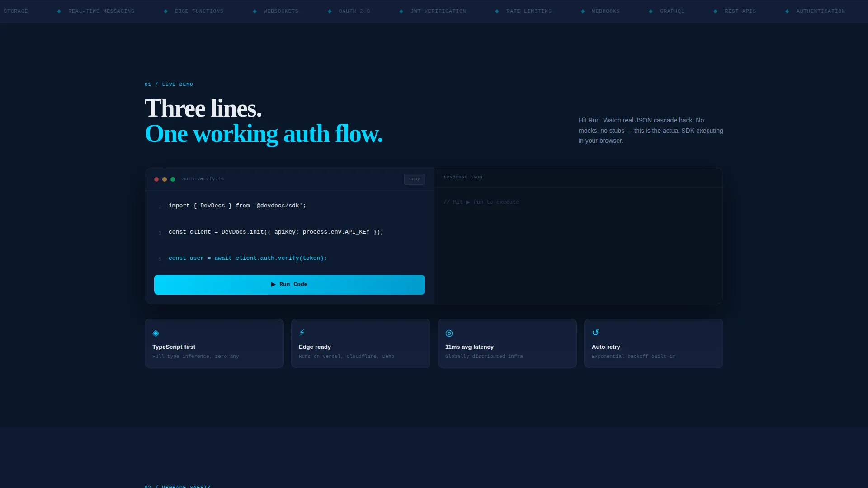Click the OAUTH 2.0 ticker item
Screen dimensions: 868x488
click(x=354, y=11)
